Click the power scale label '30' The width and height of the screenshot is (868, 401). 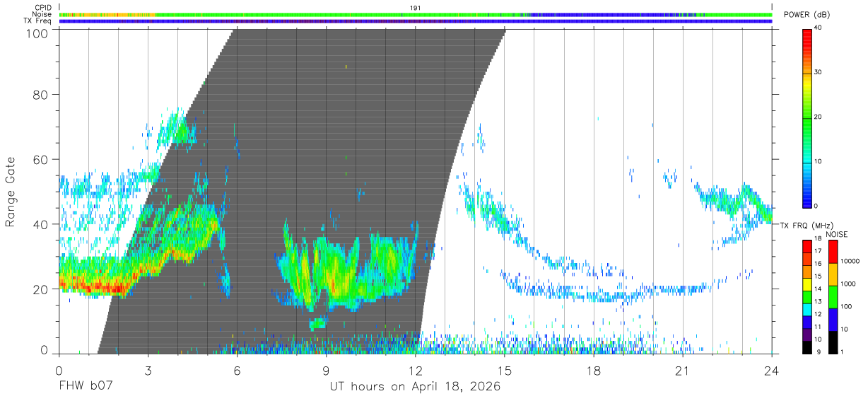click(818, 73)
